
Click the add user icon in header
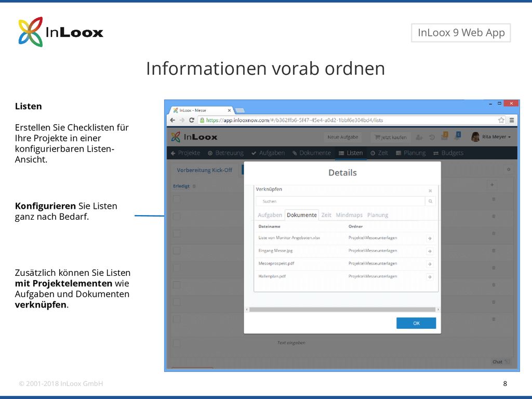(x=419, y=137)
